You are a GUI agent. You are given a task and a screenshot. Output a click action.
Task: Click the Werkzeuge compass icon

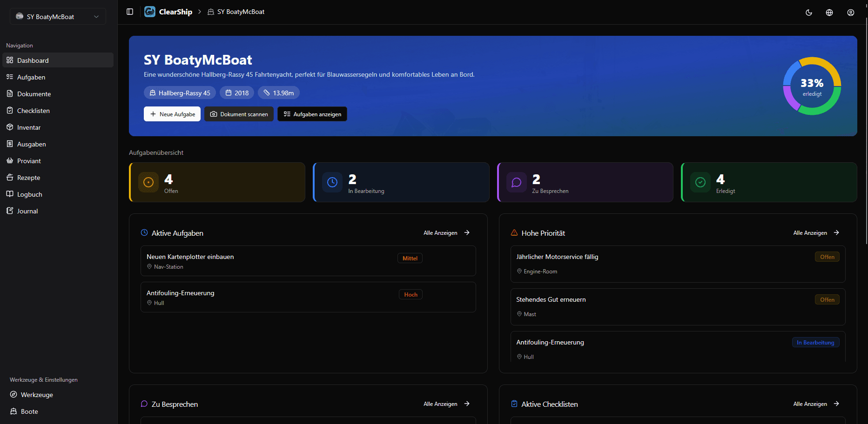coord(13,395)
